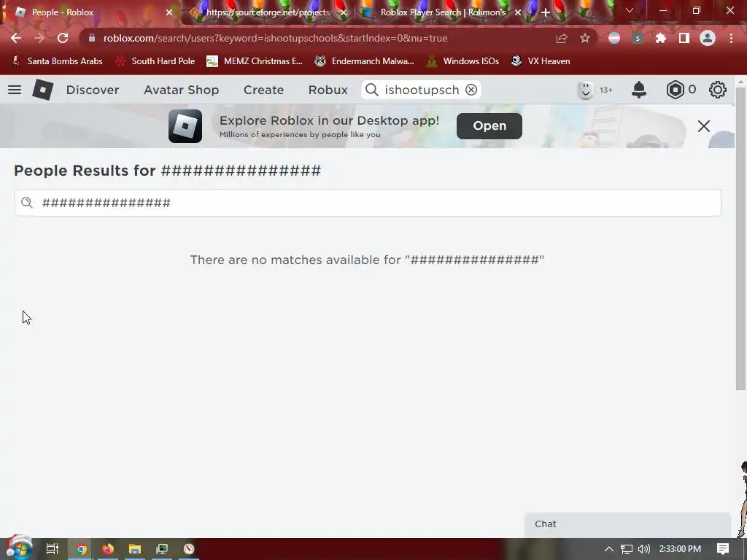The height and width of the screenshot is (560, 747).
Task: Open South Hard Pole bookmark
Action: pyautogui.click(x=155, y=61)
